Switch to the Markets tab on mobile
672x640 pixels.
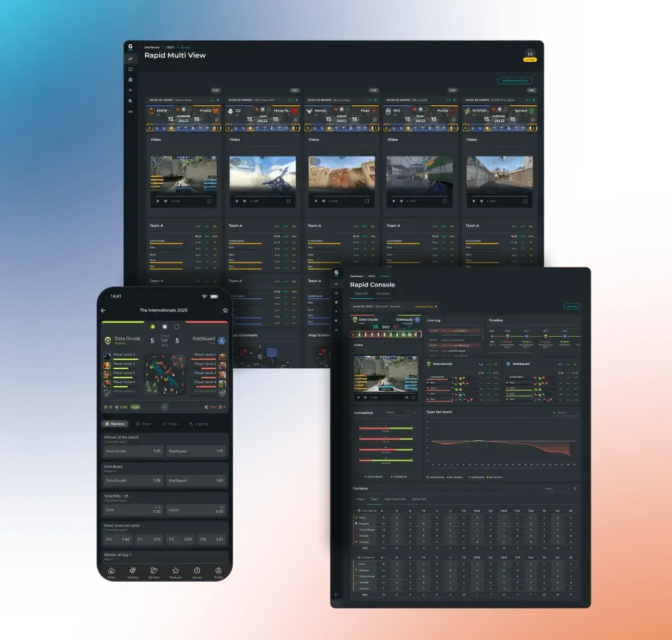tap(115, 424)
